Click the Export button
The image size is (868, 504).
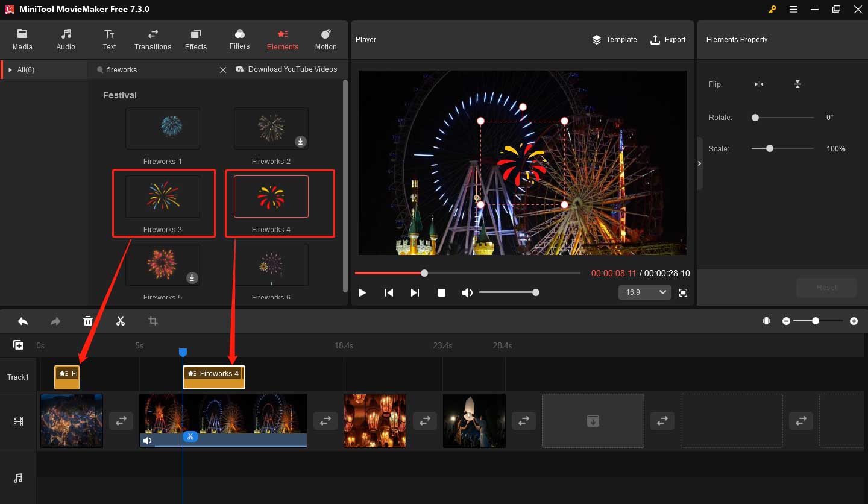pyautogui.click(x=667, y=40)
